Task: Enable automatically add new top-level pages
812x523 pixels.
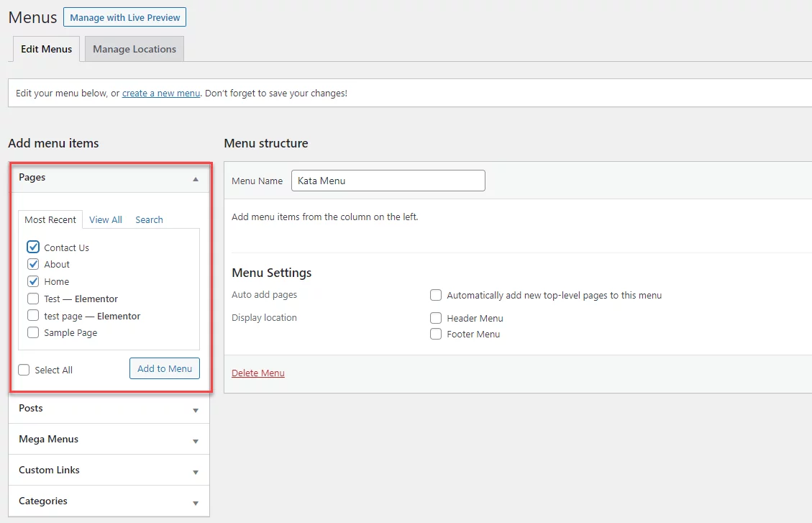Action: tap(436, 295)
